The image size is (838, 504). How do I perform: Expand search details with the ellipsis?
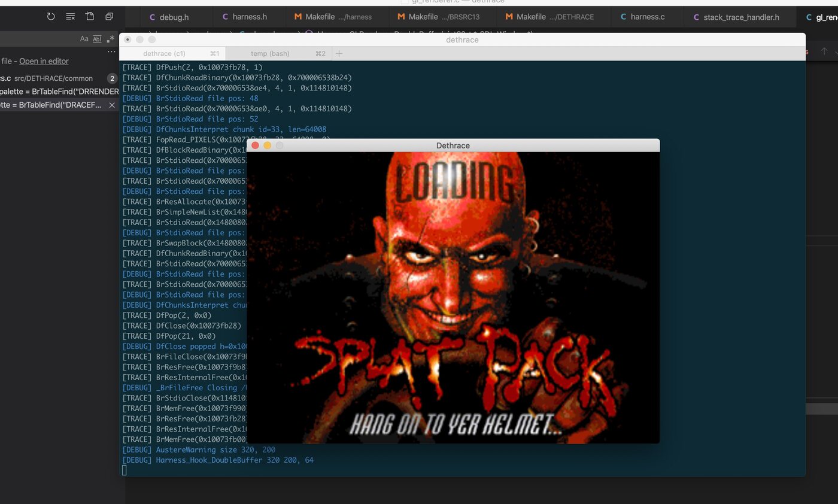111,51
